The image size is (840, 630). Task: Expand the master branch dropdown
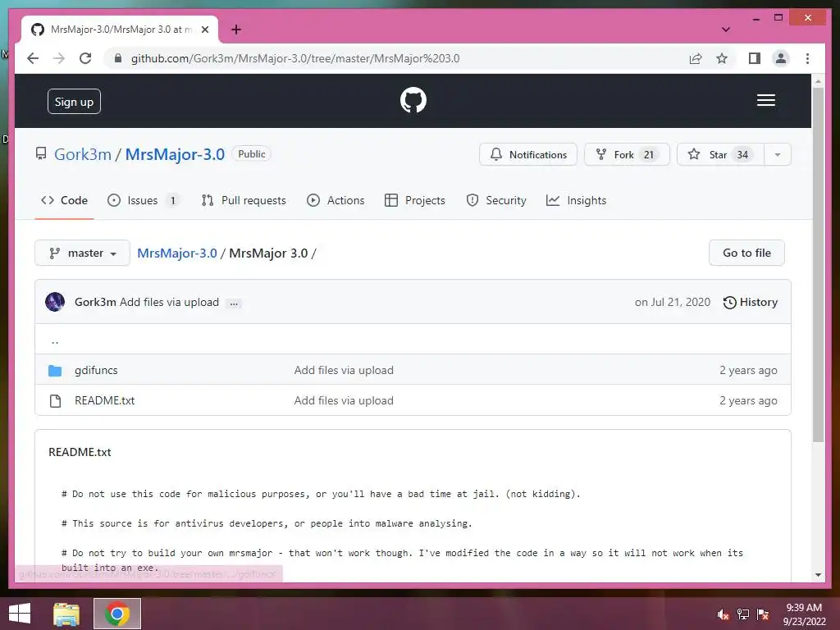pyautogui.click(x=83, y=253)
